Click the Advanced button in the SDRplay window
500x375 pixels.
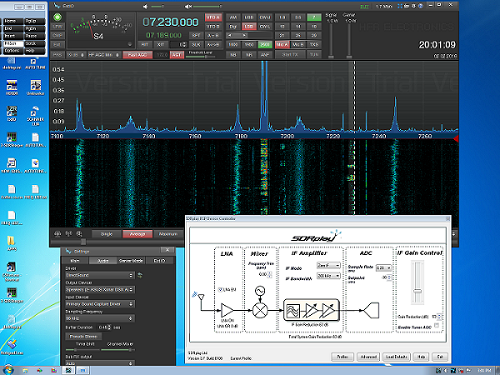(368, 357)
